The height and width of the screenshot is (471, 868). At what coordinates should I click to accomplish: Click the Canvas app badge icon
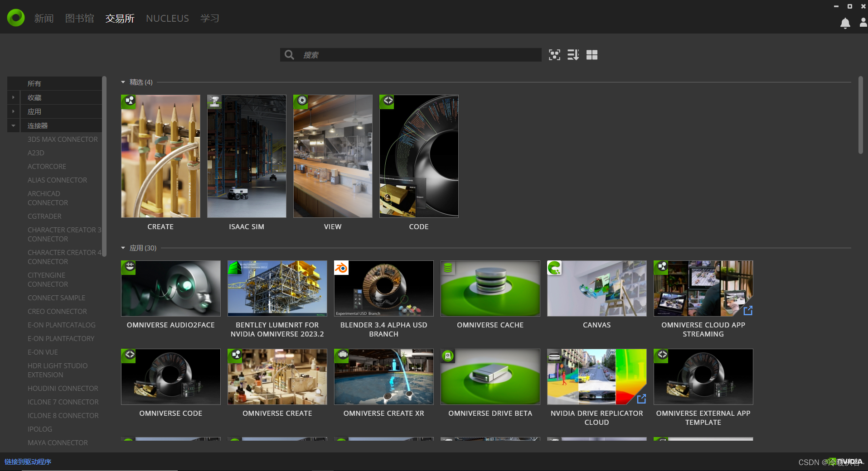click(554, 268)
